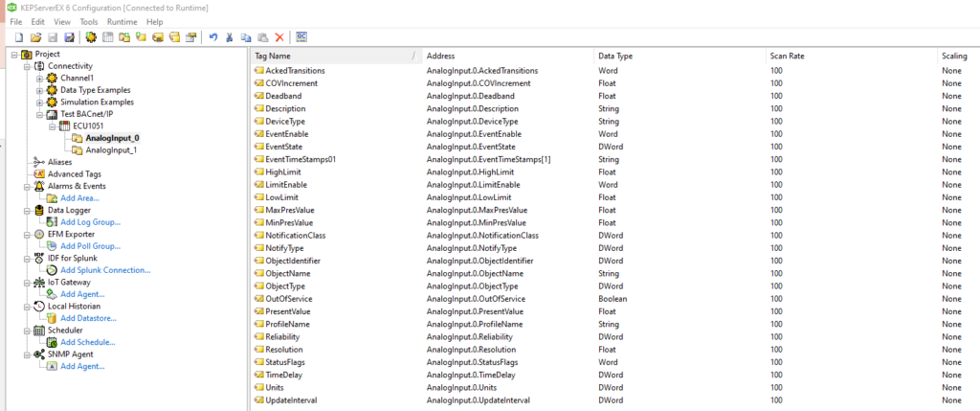Screen dimensions: 980x411
Task: Collapse the Test BACnet/IP channel
Action: (39, 114)
